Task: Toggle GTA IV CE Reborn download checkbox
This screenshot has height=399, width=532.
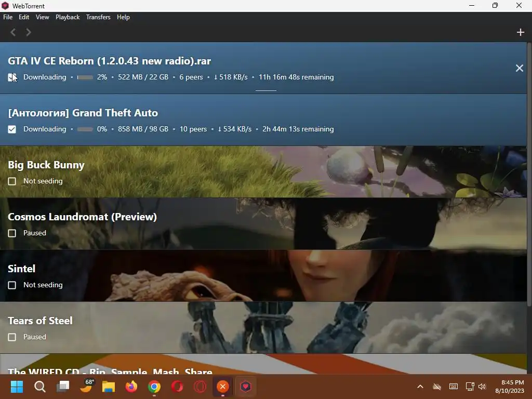Action: [12, 77]
